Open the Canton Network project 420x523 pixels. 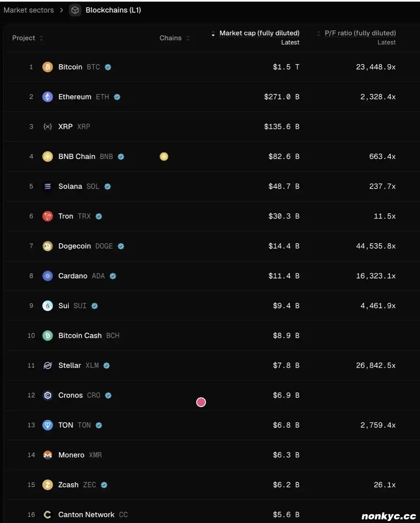(x=86, y=514)
